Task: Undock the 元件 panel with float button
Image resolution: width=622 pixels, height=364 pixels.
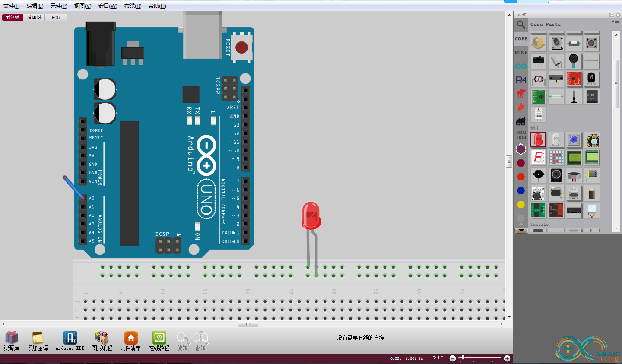Action: pyautogui.click(x=612, y=15)
